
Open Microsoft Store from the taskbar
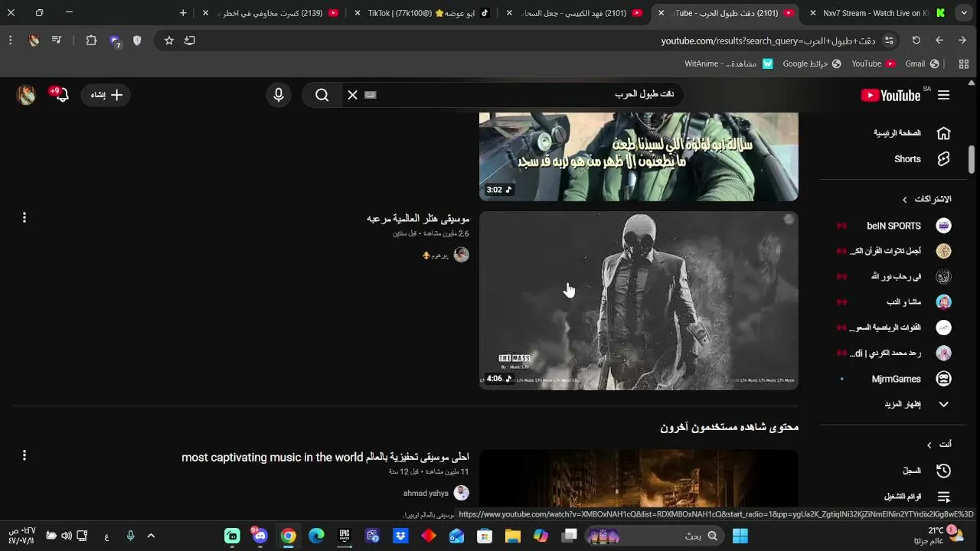pyautogui.click(x=485, y=536)
